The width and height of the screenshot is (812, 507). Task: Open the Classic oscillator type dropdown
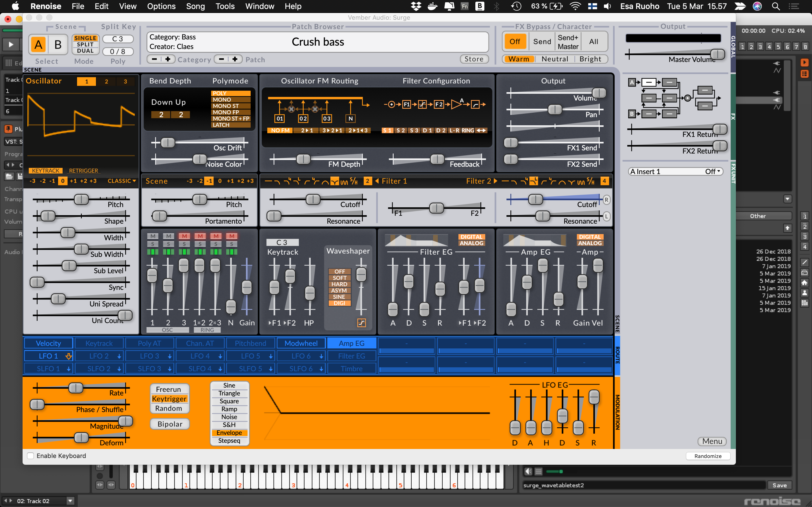(122, 181)
